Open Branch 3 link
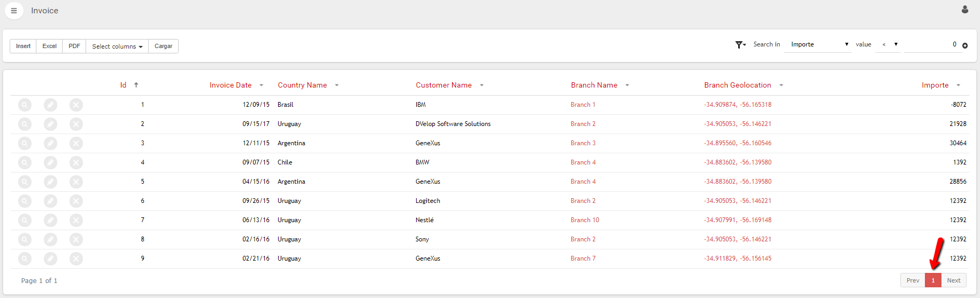Image resolution: width=980 pixels, height=298 pixels. pos(583,144)
